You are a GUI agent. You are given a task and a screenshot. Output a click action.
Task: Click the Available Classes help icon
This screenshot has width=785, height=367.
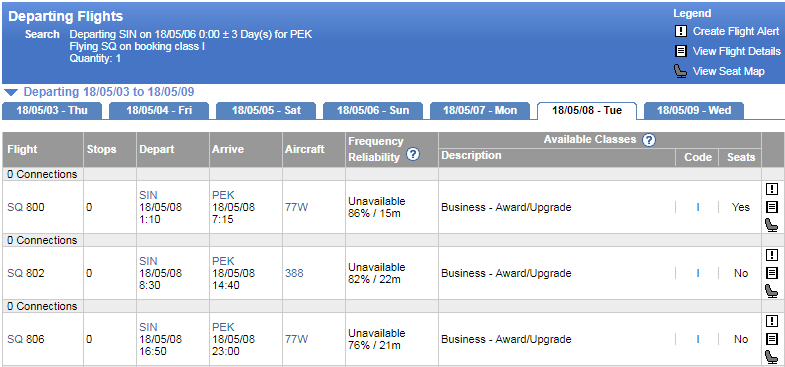coord(649,140)
